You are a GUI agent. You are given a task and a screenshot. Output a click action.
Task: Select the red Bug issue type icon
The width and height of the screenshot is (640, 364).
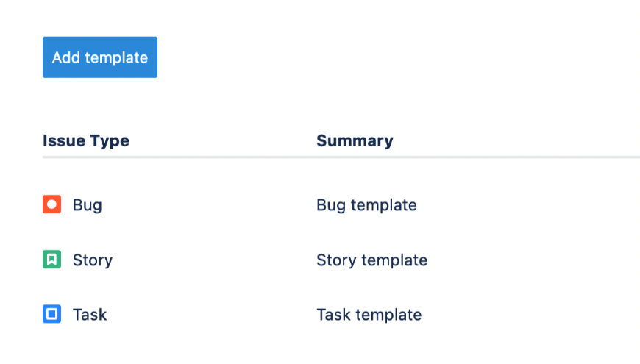click(51, 204)
